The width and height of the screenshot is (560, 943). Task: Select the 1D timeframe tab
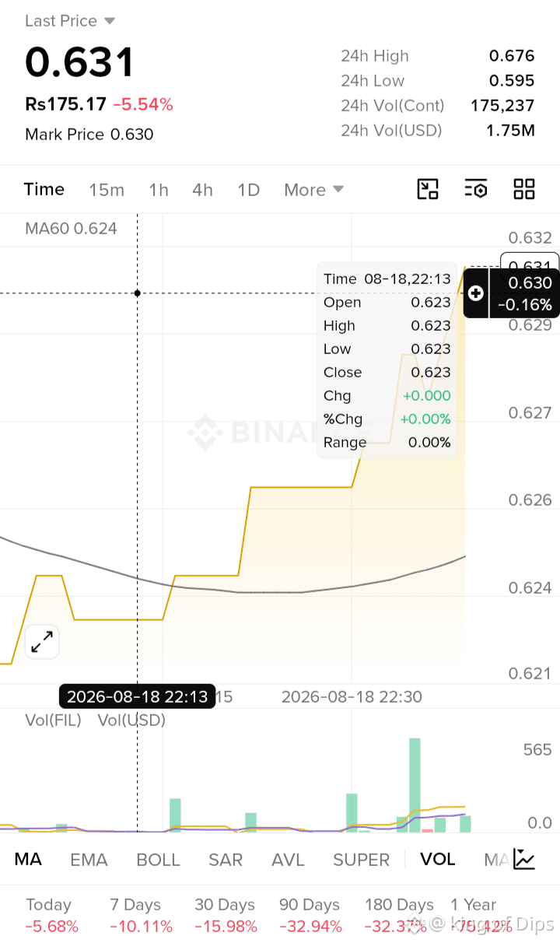tap(248, 190)
